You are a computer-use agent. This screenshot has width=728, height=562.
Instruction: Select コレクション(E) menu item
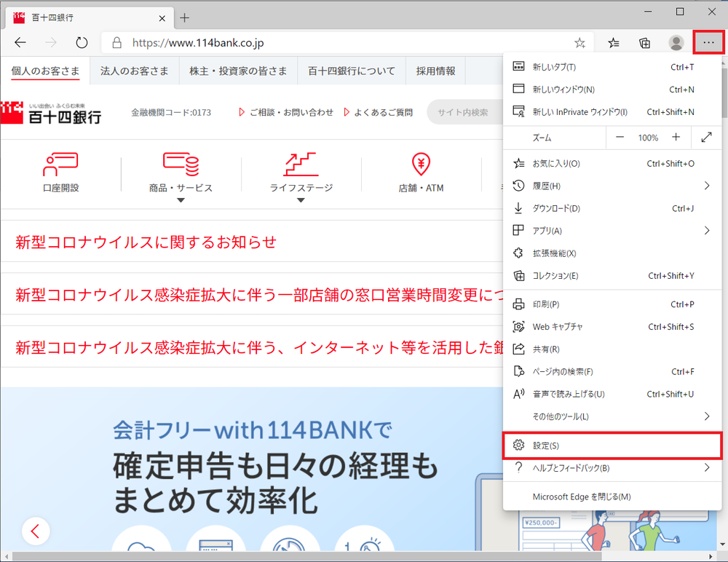click(612, 276)
